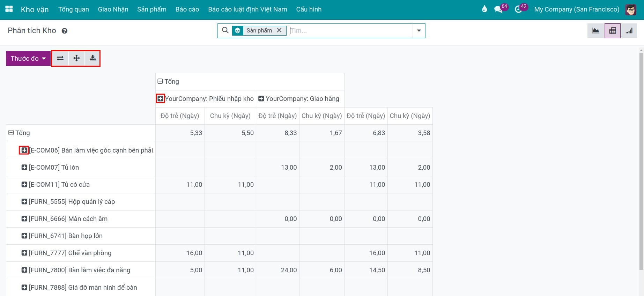The width and height of the screenshot is (644, 296).
Task: Collapse the Tổng row group
Action: click(11, 133)
